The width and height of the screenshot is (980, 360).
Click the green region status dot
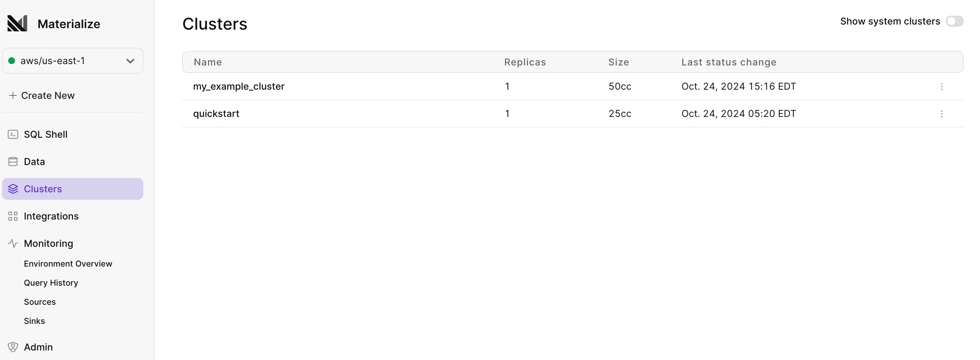pos(12,60)
